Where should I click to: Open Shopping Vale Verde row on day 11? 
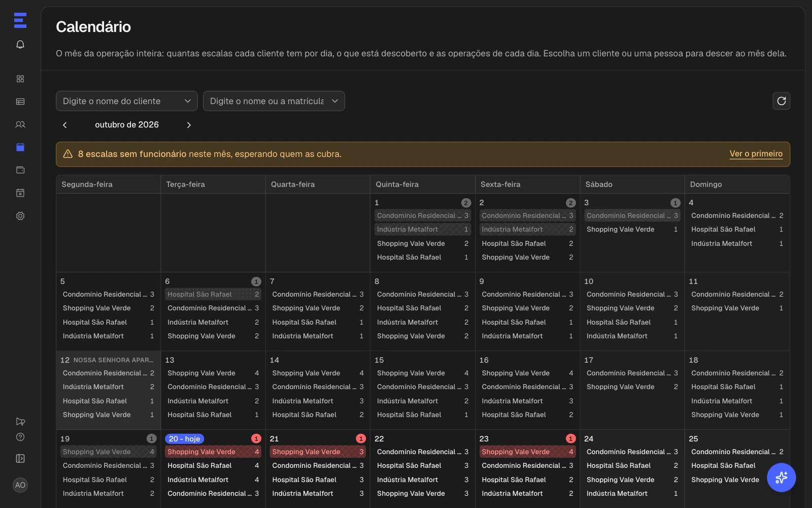(x=737, y=308)
